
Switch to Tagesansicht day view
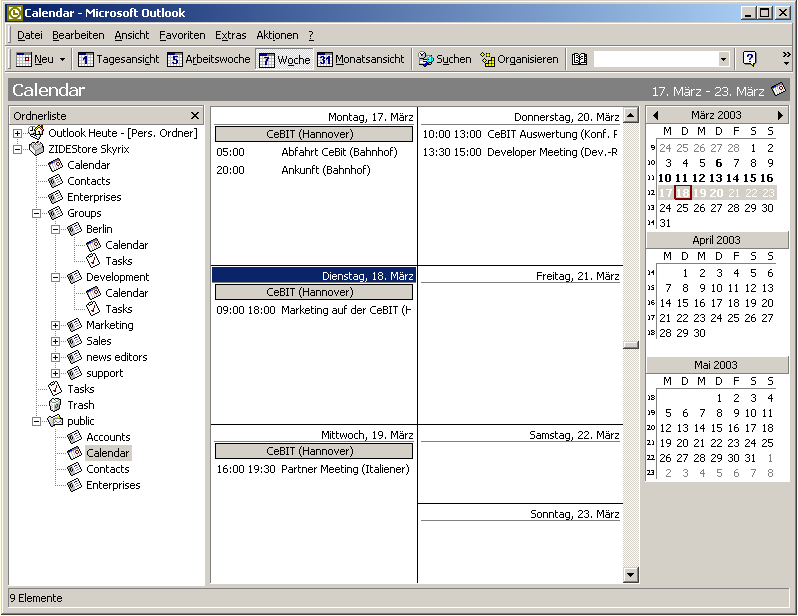[119, 60]
